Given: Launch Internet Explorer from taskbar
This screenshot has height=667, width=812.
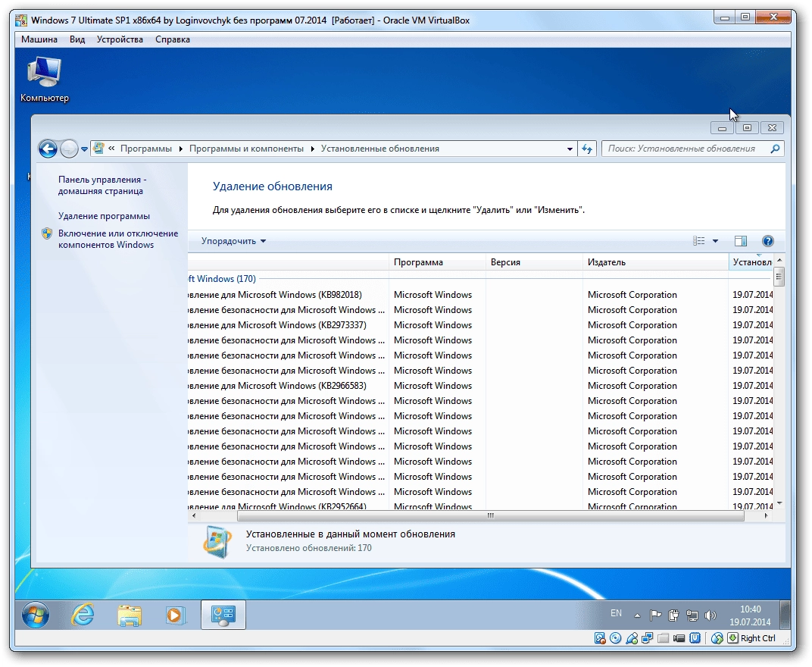Looking at the screenshot, I should click(x=83, y=615).
